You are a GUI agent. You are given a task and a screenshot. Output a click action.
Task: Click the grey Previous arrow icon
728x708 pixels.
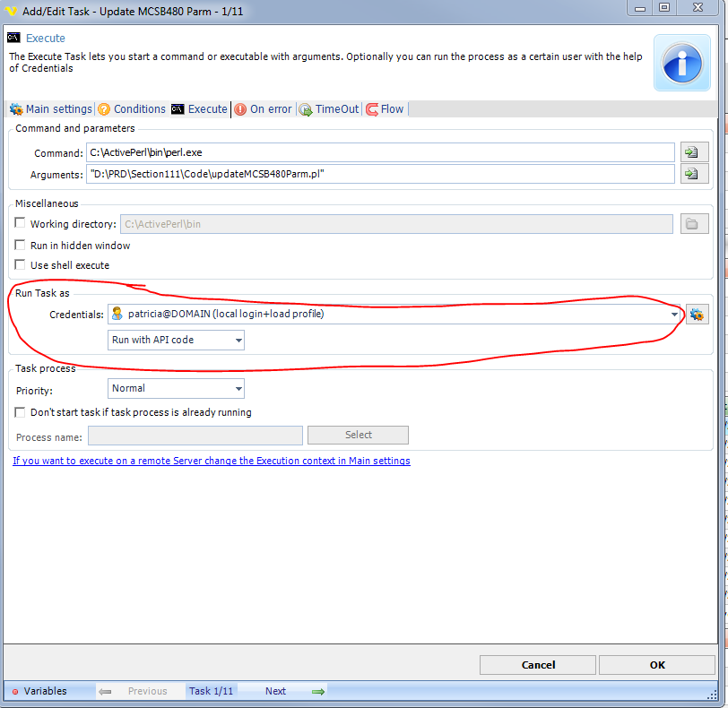pyautogui.click(x=105, y=691)
